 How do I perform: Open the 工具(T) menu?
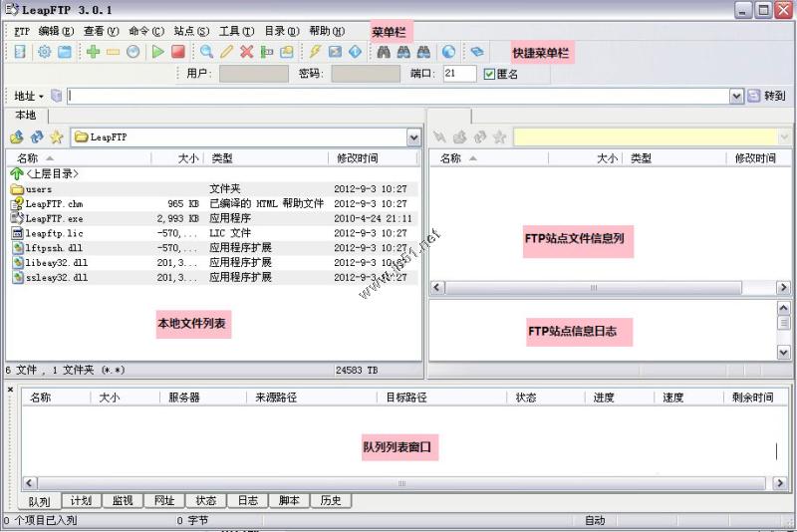click(237, 32)
